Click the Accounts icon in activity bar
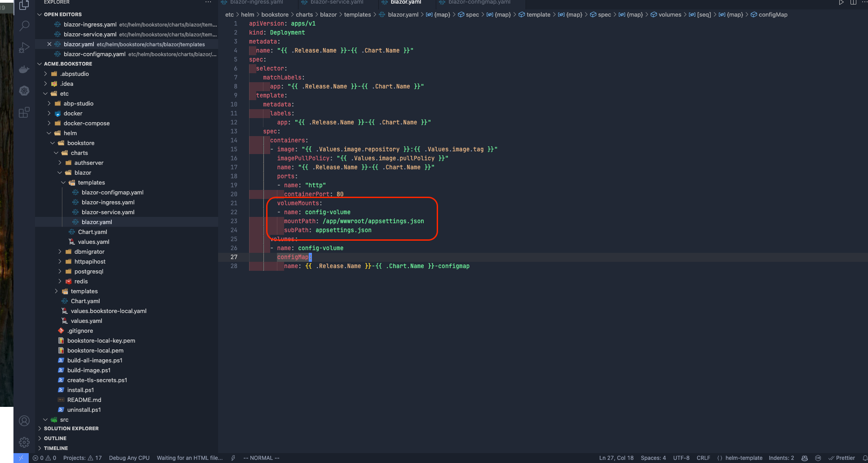Image resolution: width=868 pixels, height=463 pixels. (24, 421)
